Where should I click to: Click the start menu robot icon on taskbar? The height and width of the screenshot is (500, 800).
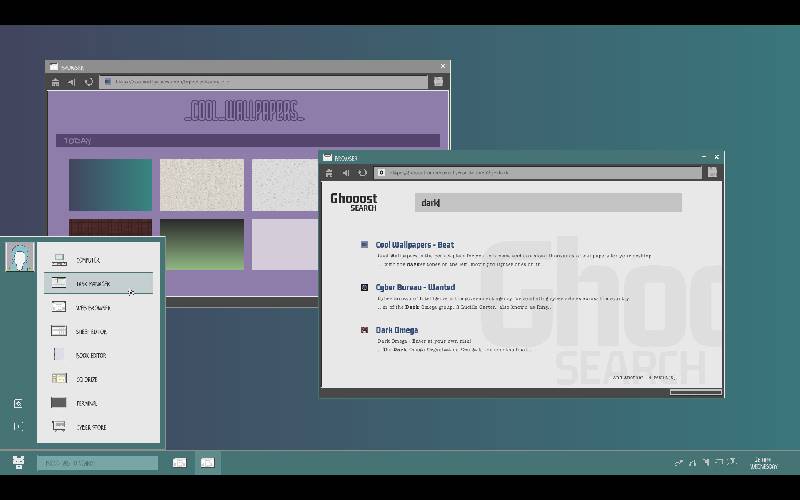point(18,462)
